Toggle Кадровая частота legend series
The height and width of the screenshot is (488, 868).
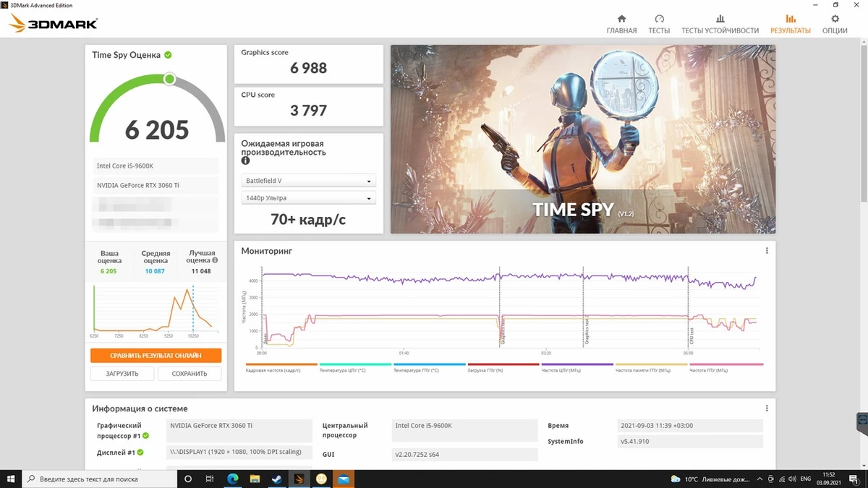(281, 367)
